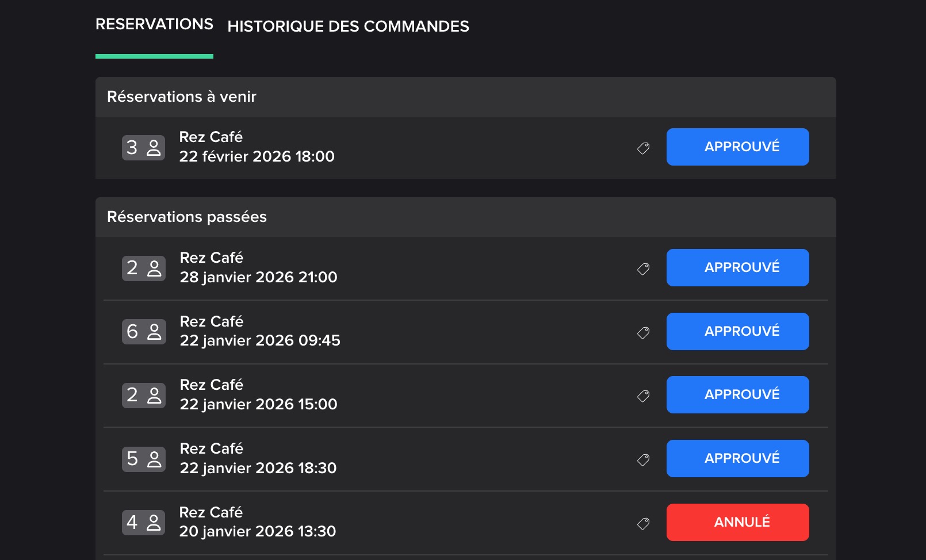The width and height of the screenshot is (926, 560).
Task: Click the 4 guests badge icon
Action: click(x=143, y=523)
